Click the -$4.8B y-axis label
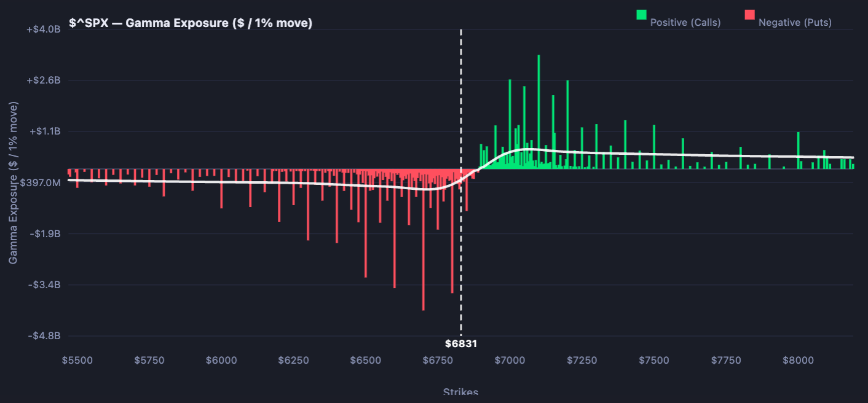Image resolution: width=868 pixels, height=403 pixels. (x=44, y=336)
